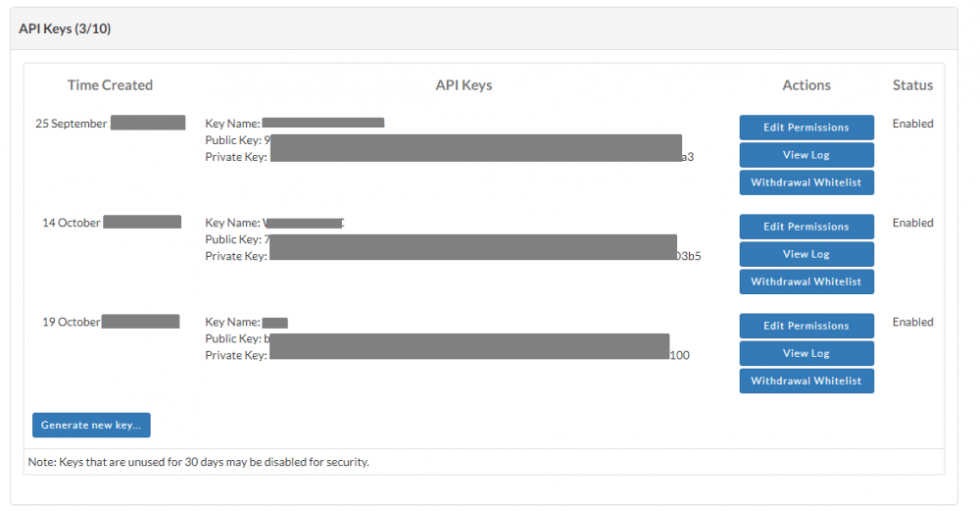980x511 pixels.
Task: Click the 19 October creation date
Action: [72, 322]
